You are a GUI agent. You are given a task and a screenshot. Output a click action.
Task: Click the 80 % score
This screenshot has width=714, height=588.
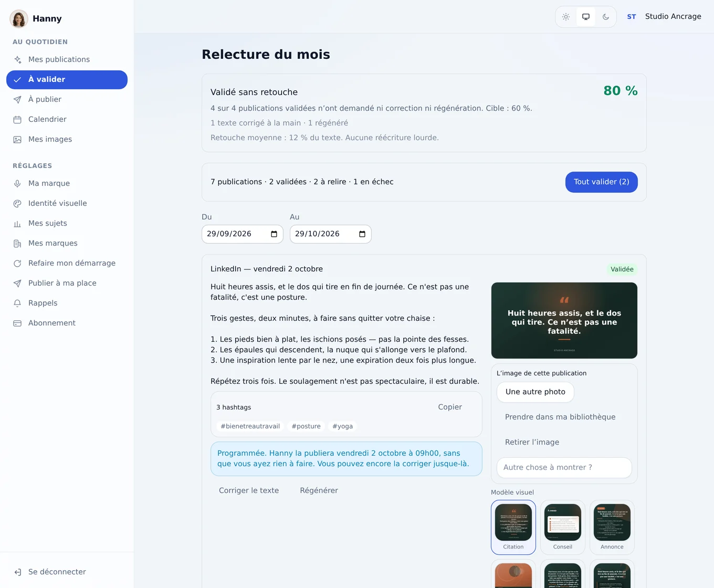coord(621,91)
